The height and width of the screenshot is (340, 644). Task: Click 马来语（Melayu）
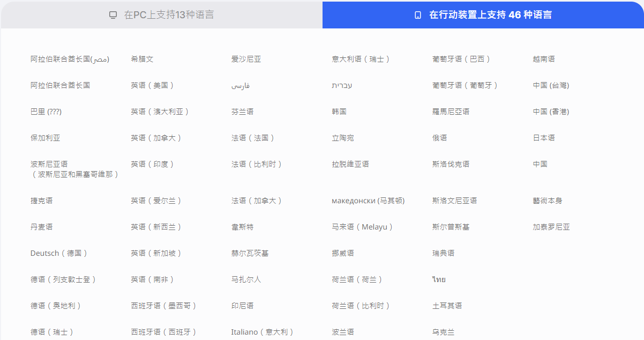tap(363, 227)
